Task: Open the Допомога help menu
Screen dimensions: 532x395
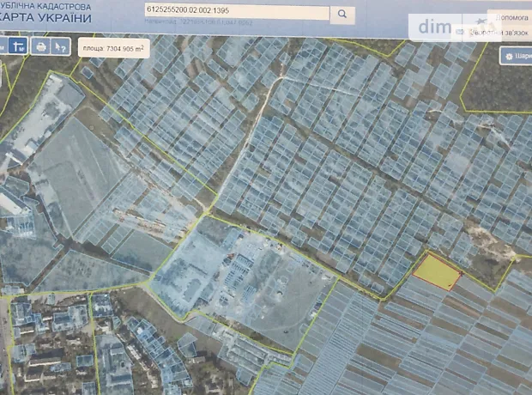Action: click(512, 15)
